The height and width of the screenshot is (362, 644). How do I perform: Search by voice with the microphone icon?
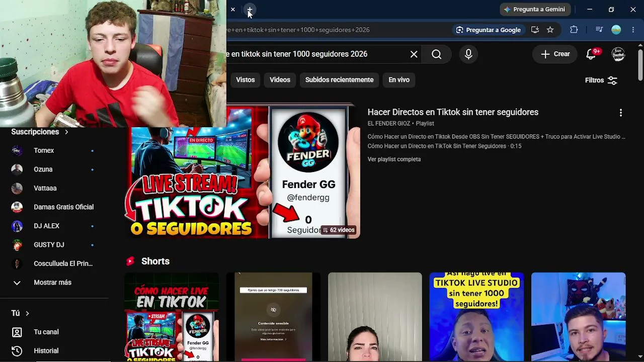click(x=468, y=54)
